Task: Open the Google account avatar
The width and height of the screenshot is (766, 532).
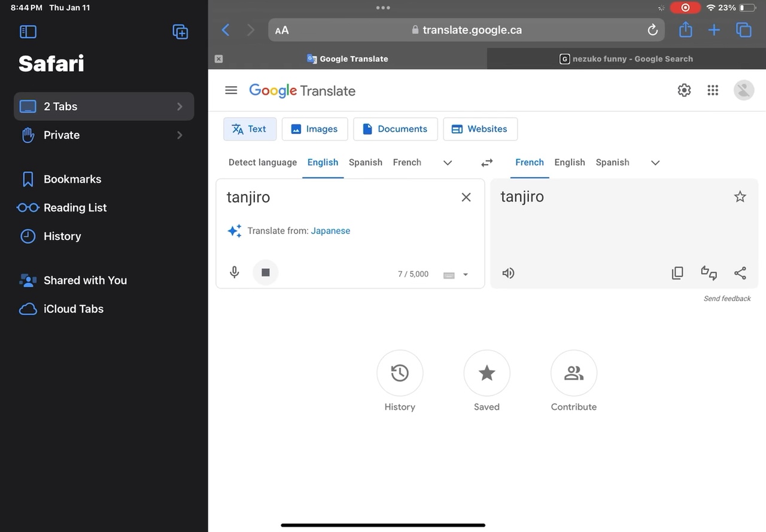Action: (744, 90)
